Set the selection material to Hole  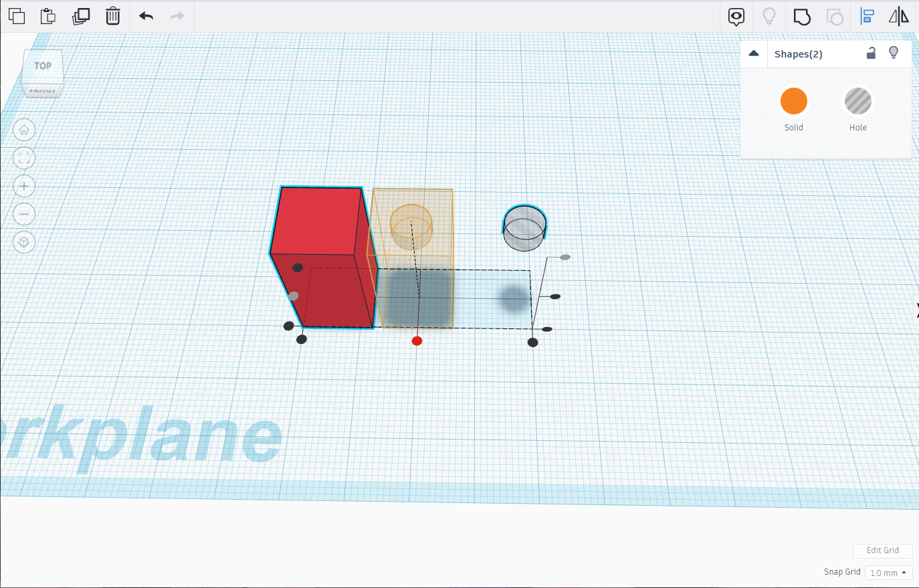tap(857, 100)
